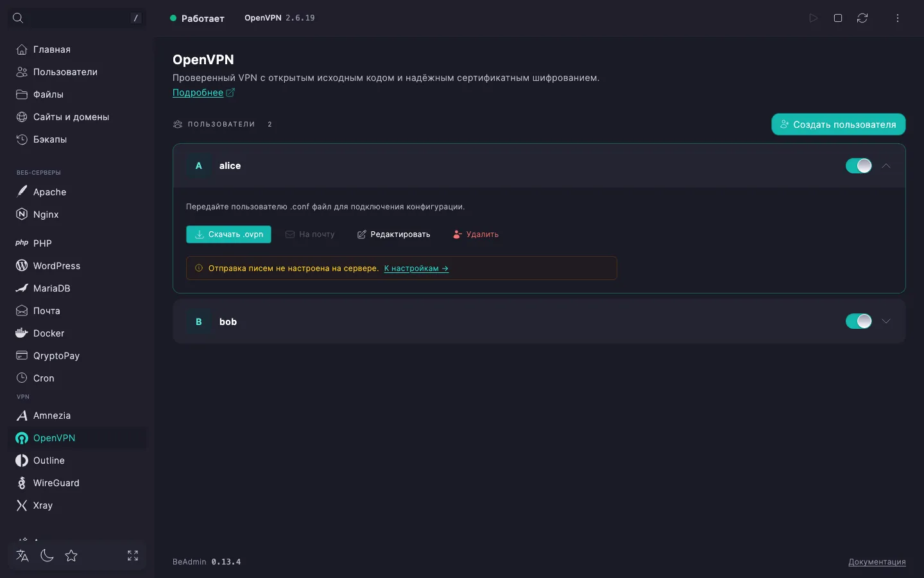This screenshot has height=578, width=924.
Task: Switch theme with moon icon
Action: (47, 556)
